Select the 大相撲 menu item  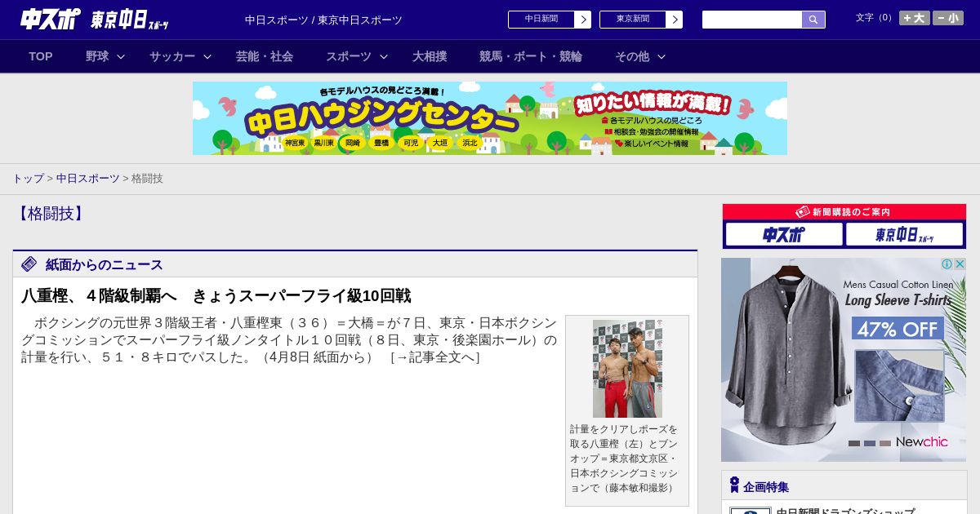click(x=430, y=56)
